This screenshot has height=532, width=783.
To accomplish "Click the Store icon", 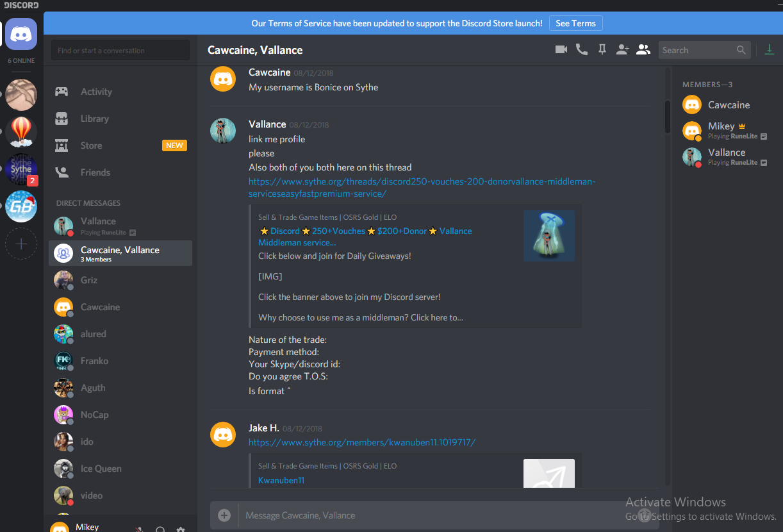I will pyautogui.click(x=62, y=145).
